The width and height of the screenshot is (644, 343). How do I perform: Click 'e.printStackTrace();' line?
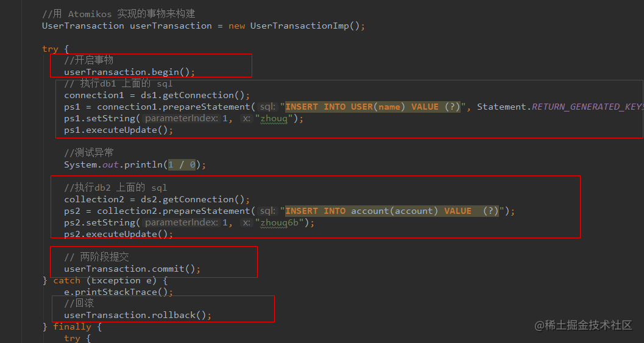pyautogui.click(x=119, y=292)
